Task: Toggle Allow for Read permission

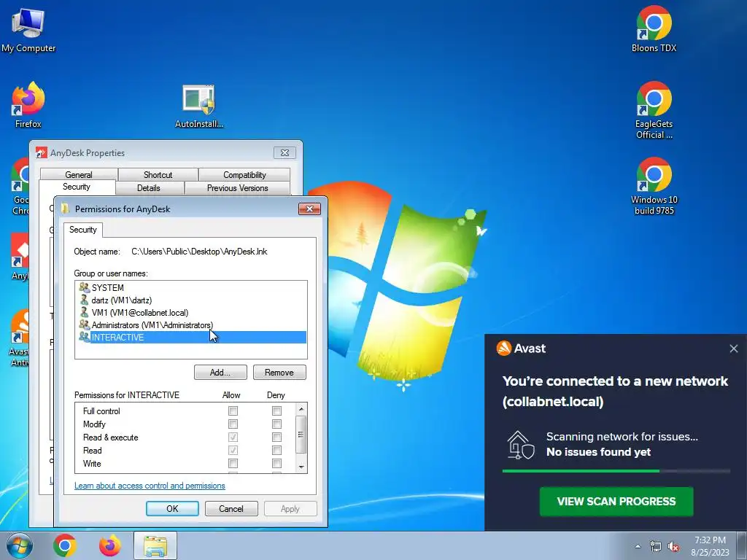Action: tap(233, 450)
